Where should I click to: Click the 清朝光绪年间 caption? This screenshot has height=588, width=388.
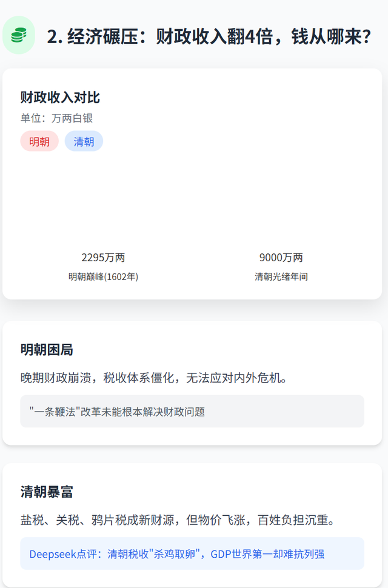tap(281, 277)
